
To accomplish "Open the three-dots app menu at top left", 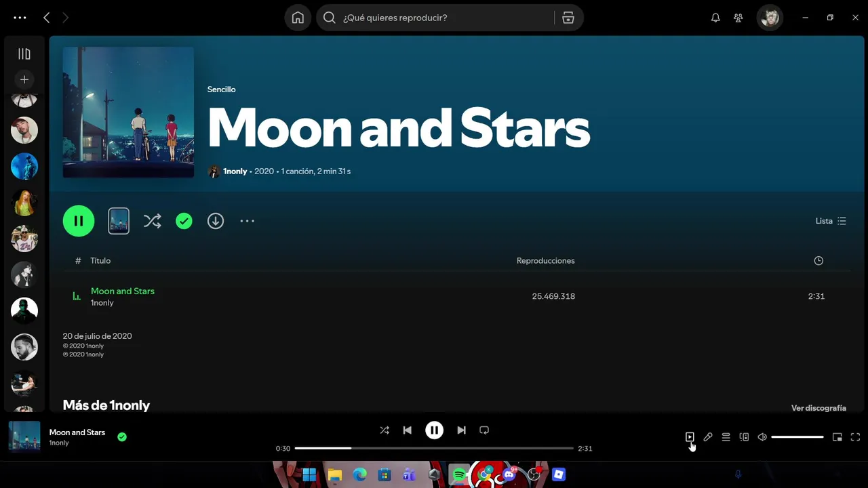I will pyautogui.click(x=20, y=18).
